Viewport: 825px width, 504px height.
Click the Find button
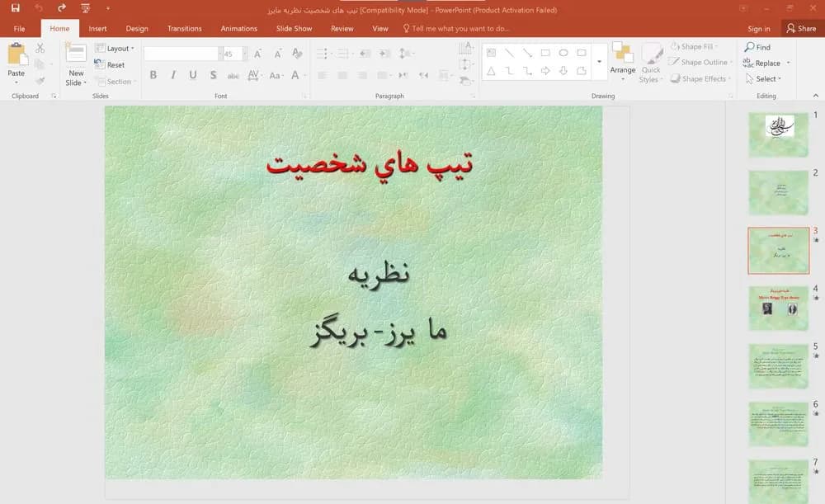[757, 47]
